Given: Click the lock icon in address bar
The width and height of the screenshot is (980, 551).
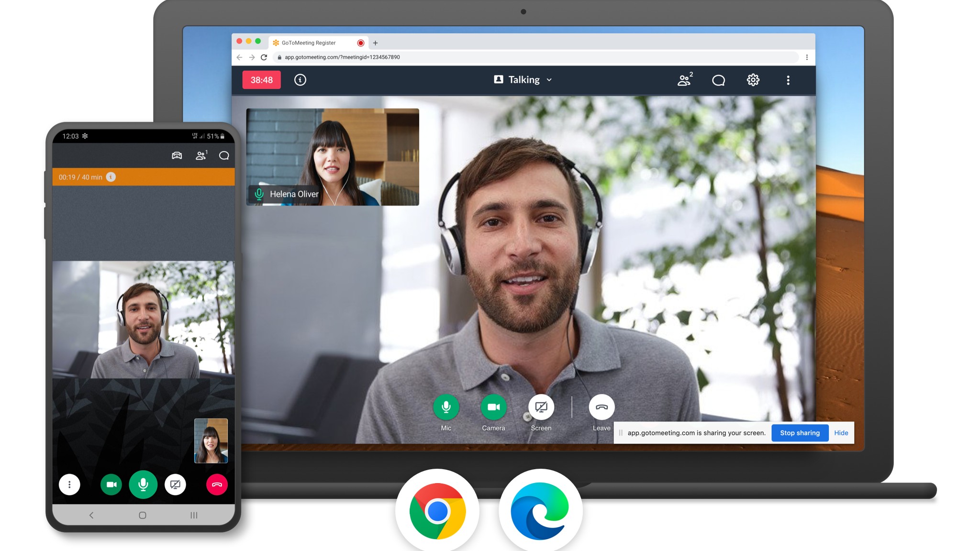Looking at the screenshot, I should pos(279,57).
